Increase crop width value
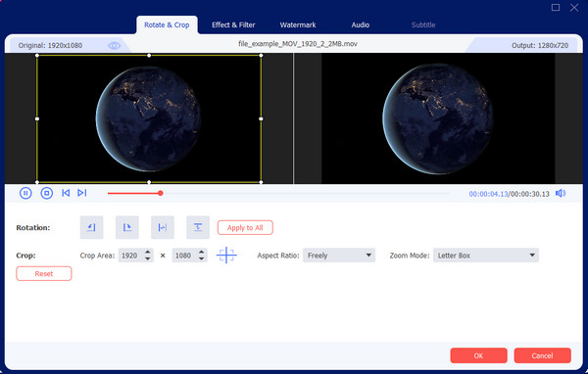The image size is (588, 374). click(148, 252)
